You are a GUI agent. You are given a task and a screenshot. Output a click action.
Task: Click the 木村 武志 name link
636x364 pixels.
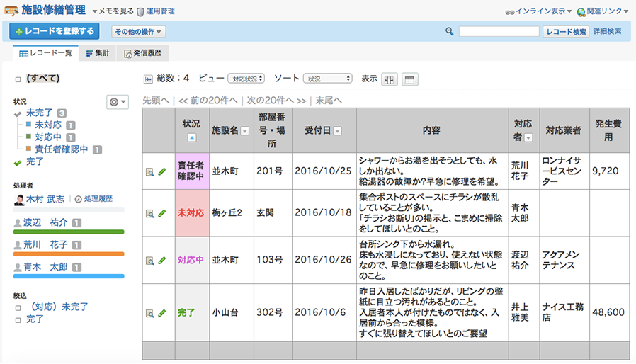click(x=45, y=199)
